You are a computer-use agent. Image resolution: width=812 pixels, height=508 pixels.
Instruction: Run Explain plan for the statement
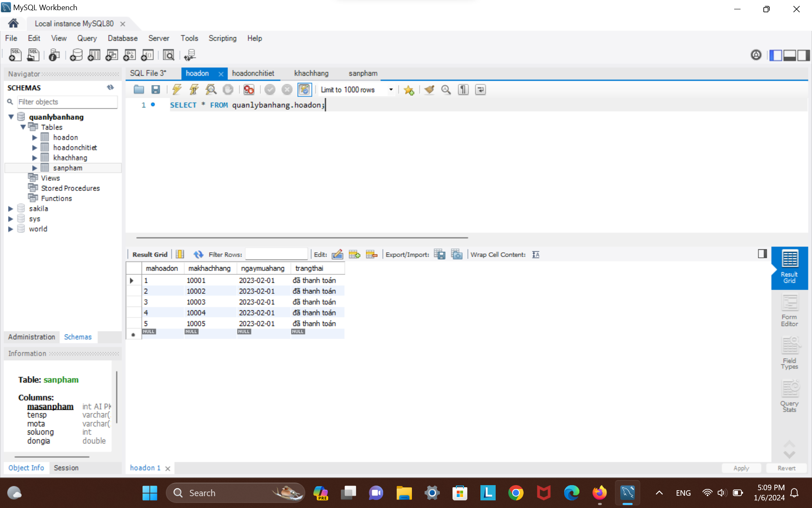point(211,90)
